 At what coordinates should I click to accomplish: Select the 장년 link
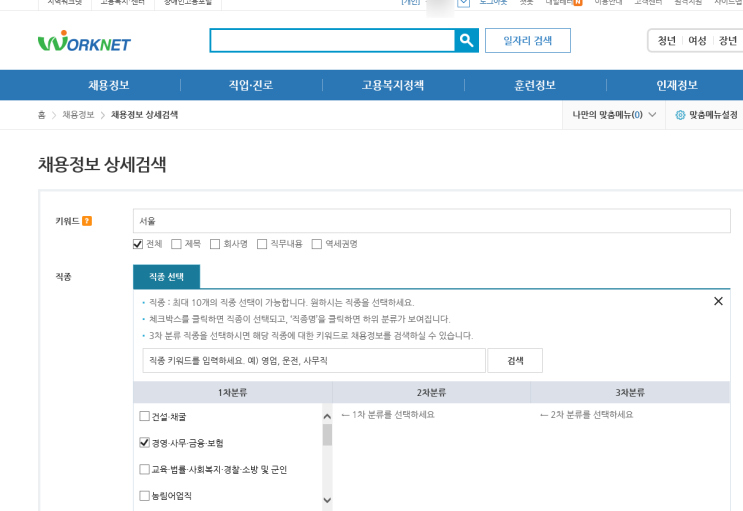(x=728, y=41)
